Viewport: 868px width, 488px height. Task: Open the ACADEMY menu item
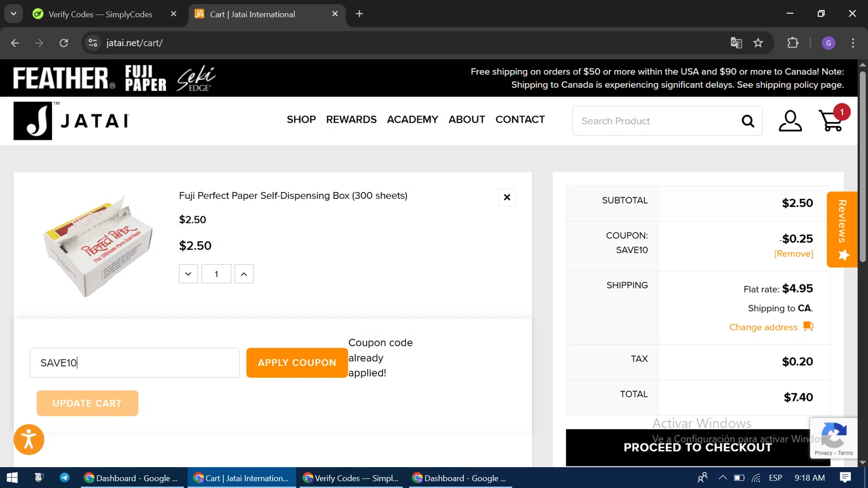pyautogui.click(x=413, y=120)
